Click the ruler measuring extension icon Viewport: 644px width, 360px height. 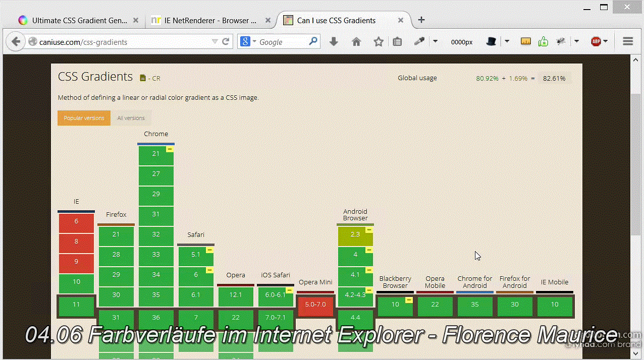526,42
